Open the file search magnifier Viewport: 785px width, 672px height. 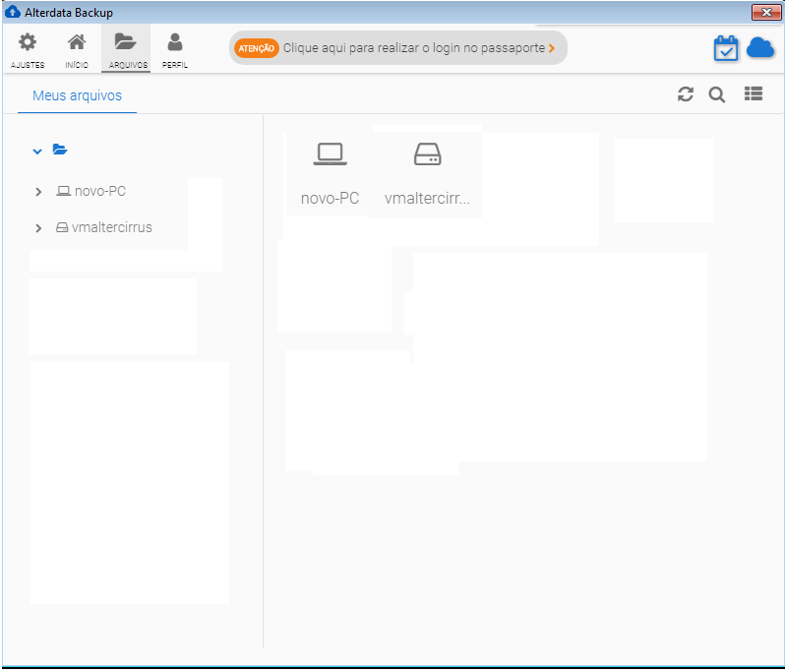click(x=717, y=94)
